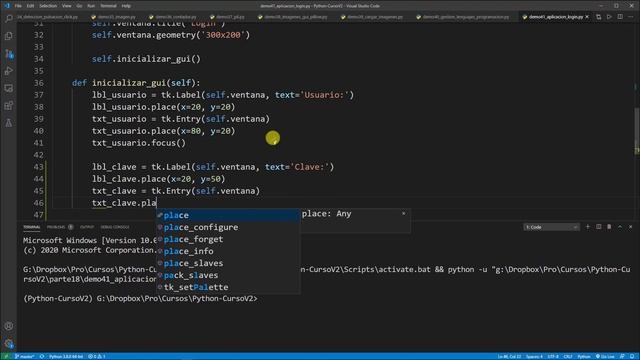640x360 pixels.
Task: Open the Run and Debug view
Action: tap(9, 71)
